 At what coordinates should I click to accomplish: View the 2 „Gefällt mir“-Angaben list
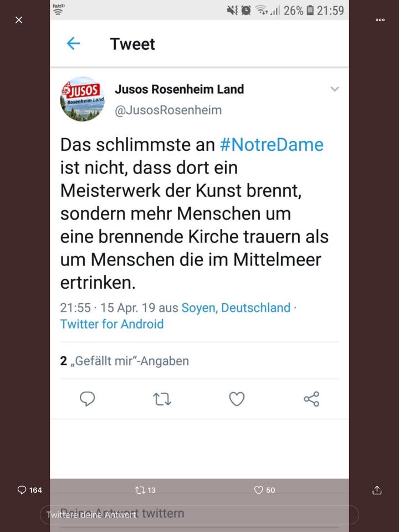125,361
